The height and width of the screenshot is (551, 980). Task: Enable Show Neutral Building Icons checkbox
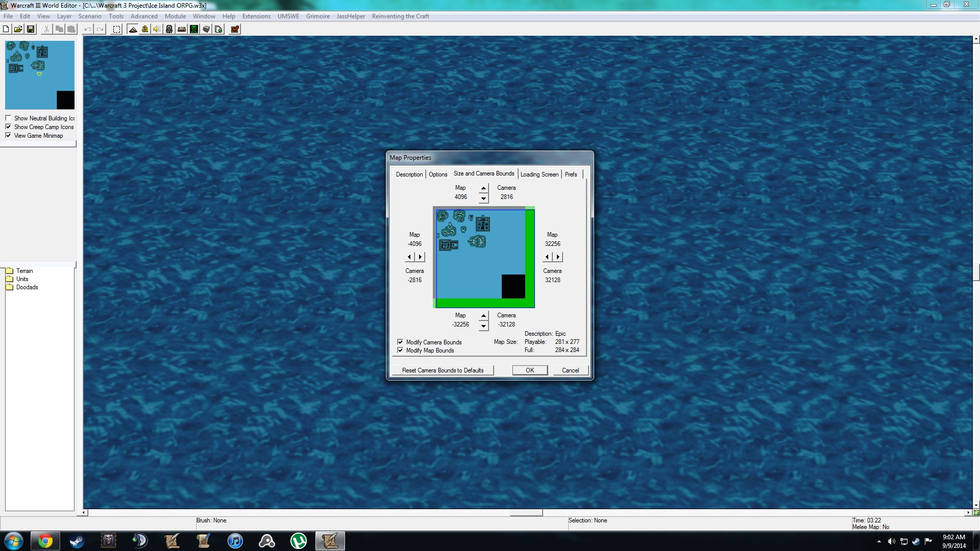pyautogui.click(x=8, y=118)
